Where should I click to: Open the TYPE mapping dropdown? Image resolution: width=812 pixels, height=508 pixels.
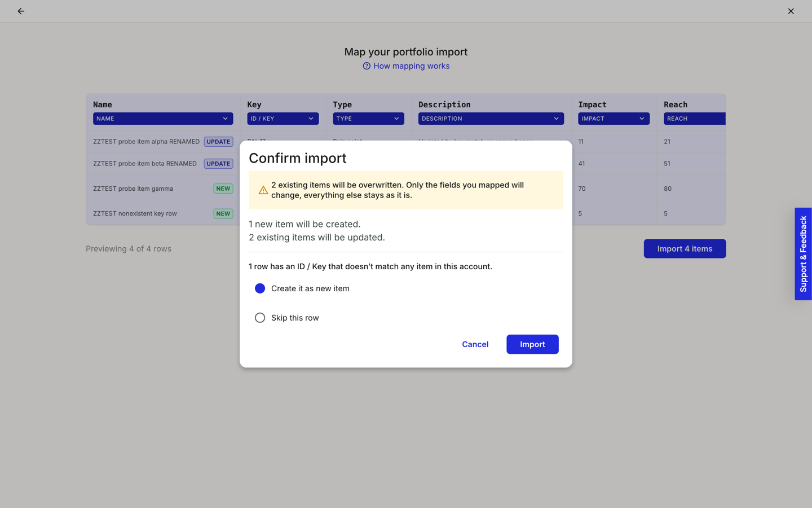(x=368, y=119)
